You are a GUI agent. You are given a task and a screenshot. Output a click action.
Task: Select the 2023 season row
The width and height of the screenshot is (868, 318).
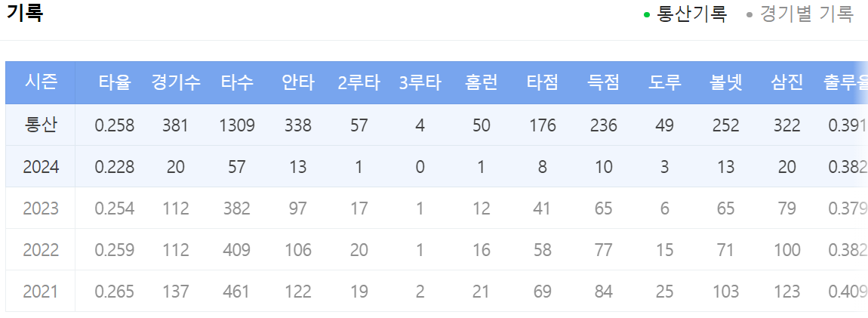437,208
